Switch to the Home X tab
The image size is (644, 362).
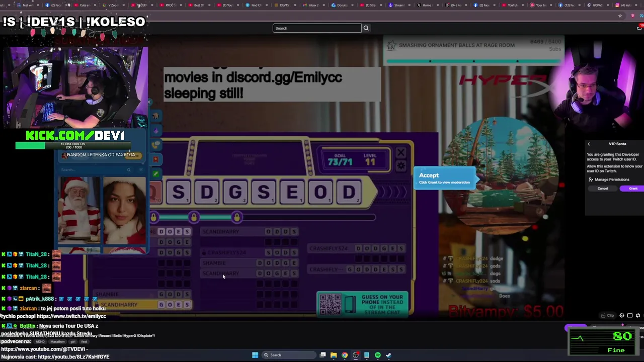coord(427,5)
